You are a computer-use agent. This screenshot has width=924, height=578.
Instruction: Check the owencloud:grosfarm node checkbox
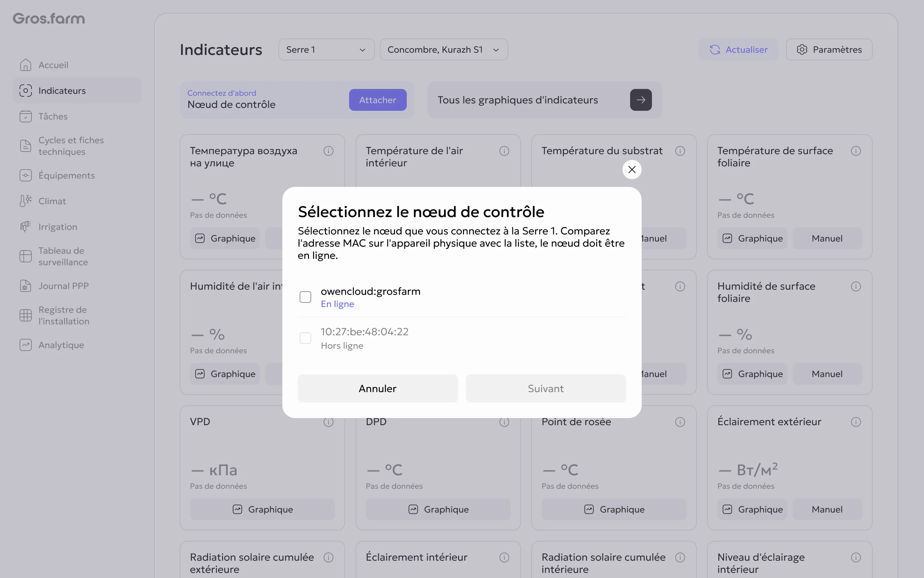(x=305, y=297)
